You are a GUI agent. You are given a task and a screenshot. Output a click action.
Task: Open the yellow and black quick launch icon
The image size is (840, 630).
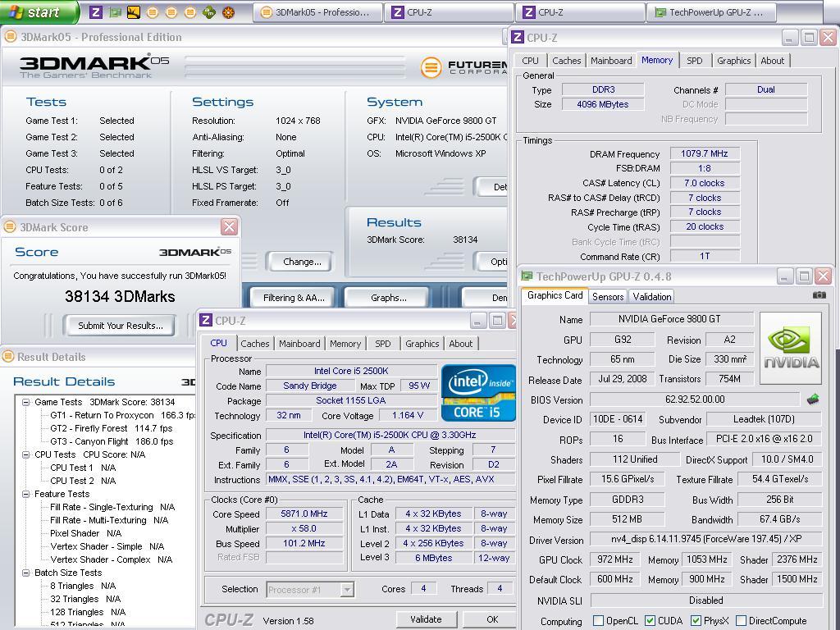tap(134, 11)
